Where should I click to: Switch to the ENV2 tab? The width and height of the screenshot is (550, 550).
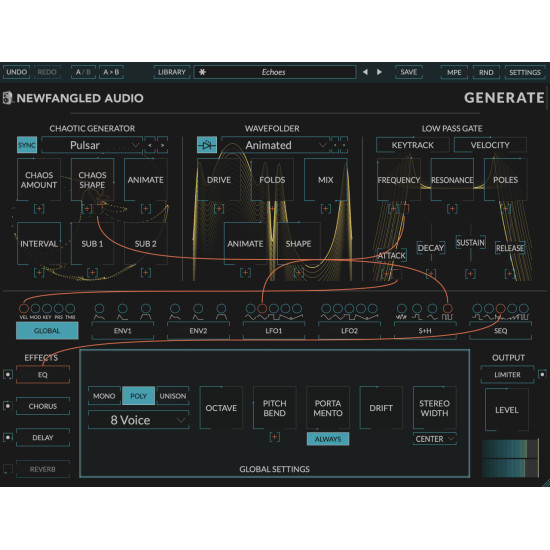coord(198,331)
